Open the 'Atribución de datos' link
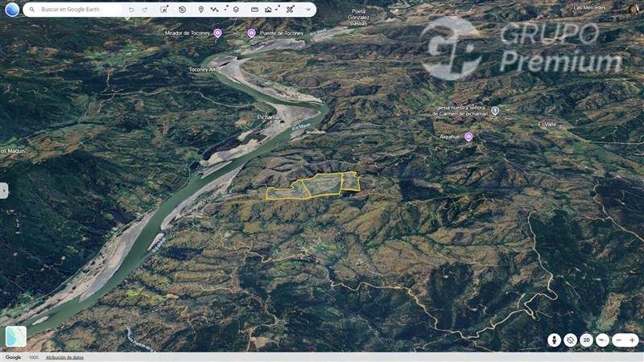The height and width of the screenshot is (362, 644). tap(64, 357)
